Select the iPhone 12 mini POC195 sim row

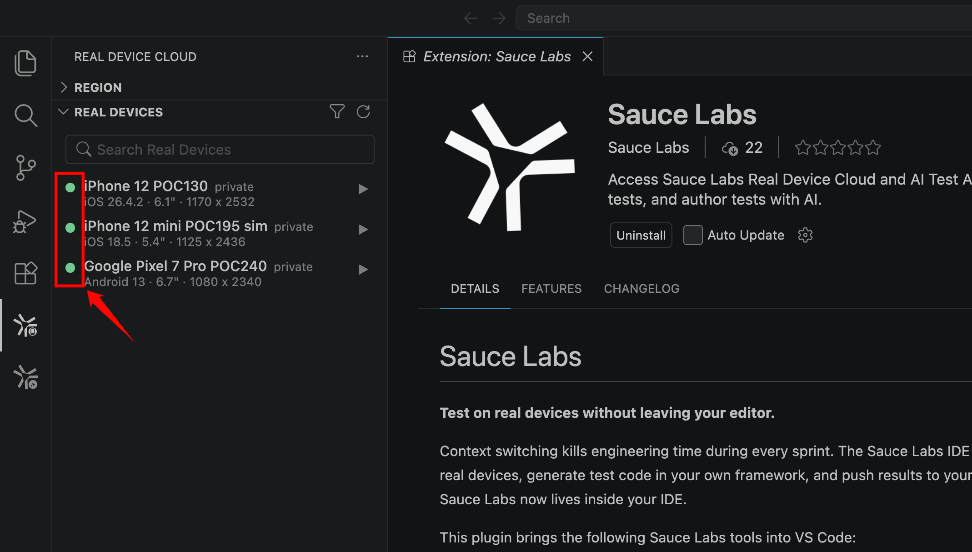(x=219, y=233)
